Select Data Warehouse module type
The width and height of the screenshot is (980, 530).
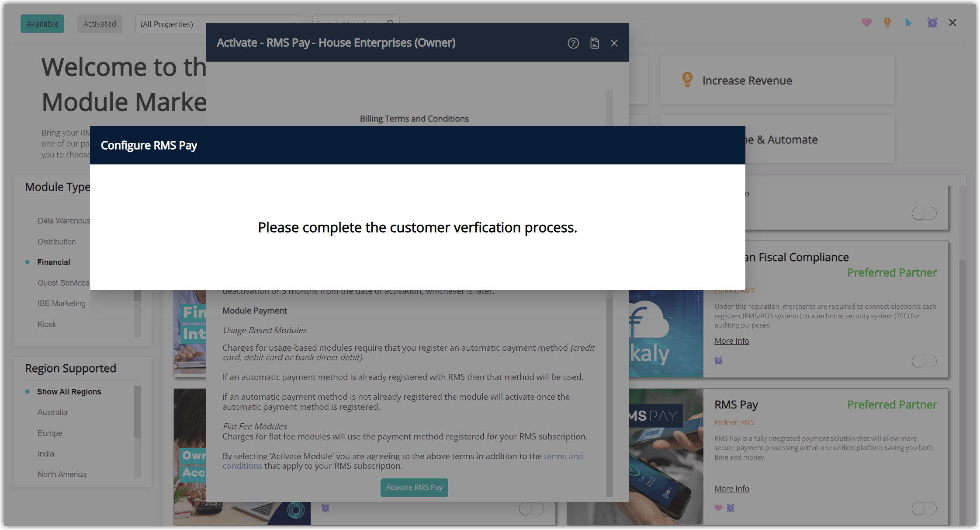point(64,221)
